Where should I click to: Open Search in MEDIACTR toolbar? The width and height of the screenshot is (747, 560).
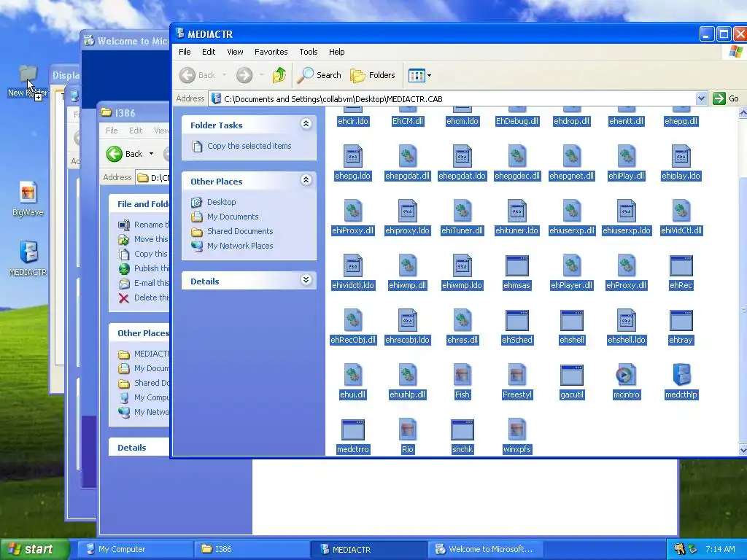point(320,75)
